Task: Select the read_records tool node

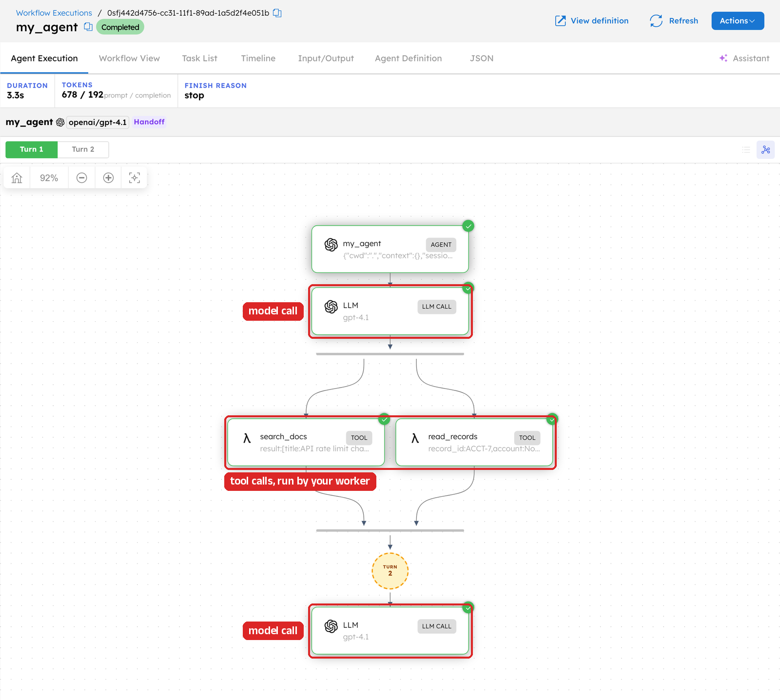Action: [x=474, y=442]
